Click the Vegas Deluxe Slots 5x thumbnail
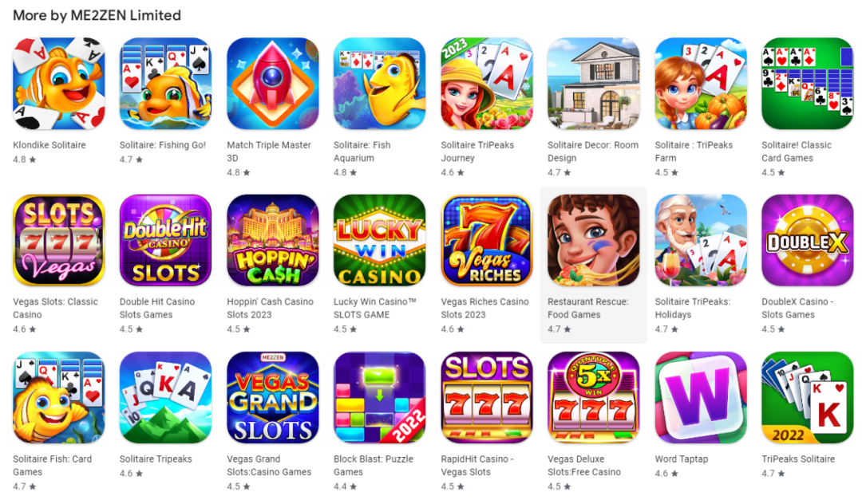This screenshot has height=504, width=862. (593, 397)
